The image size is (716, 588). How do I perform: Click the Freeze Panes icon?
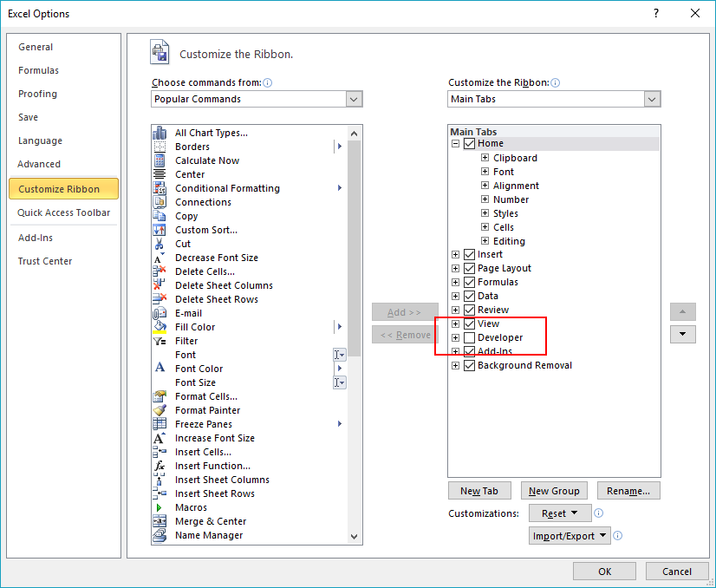159,424
